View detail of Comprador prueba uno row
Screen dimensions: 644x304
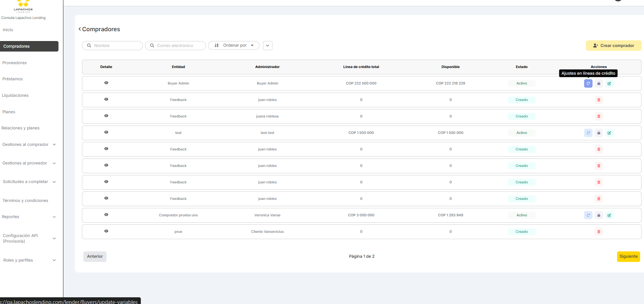pos(106,215)
